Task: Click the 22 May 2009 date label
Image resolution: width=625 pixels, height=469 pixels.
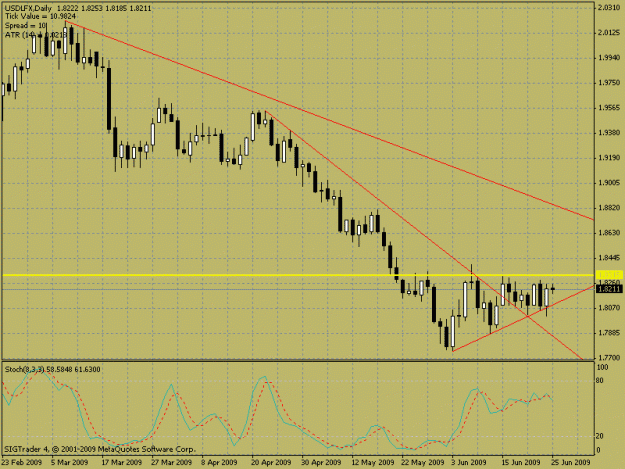Action: pos(423,462)
